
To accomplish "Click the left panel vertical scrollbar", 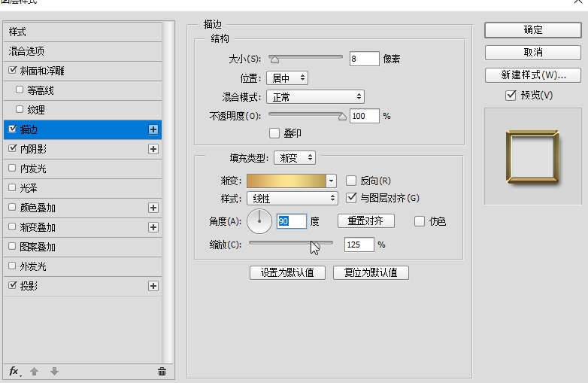I will click(168, 192).
